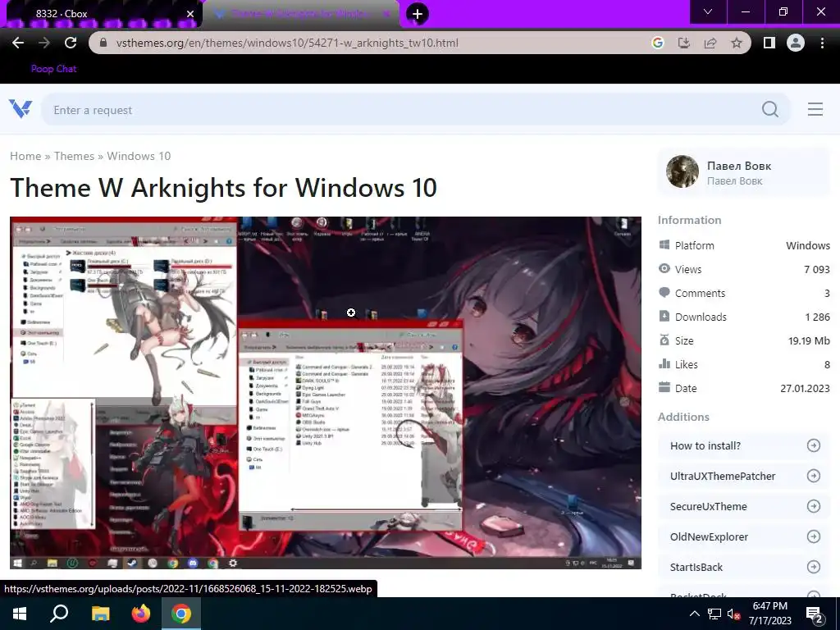Click the address bar URL
Viewport: 840px width, 630px height.
point(286,43)
